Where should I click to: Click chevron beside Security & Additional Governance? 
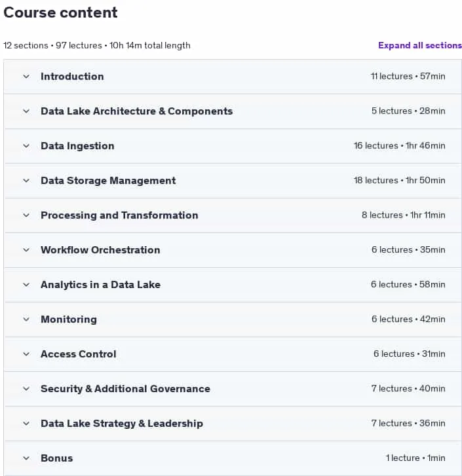click(x=26, y=389)
